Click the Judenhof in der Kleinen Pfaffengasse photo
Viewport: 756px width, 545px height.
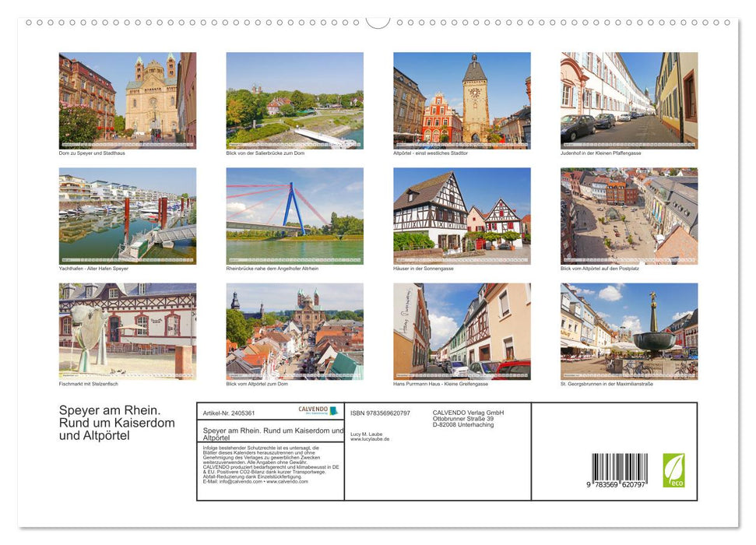coord(629,100)
